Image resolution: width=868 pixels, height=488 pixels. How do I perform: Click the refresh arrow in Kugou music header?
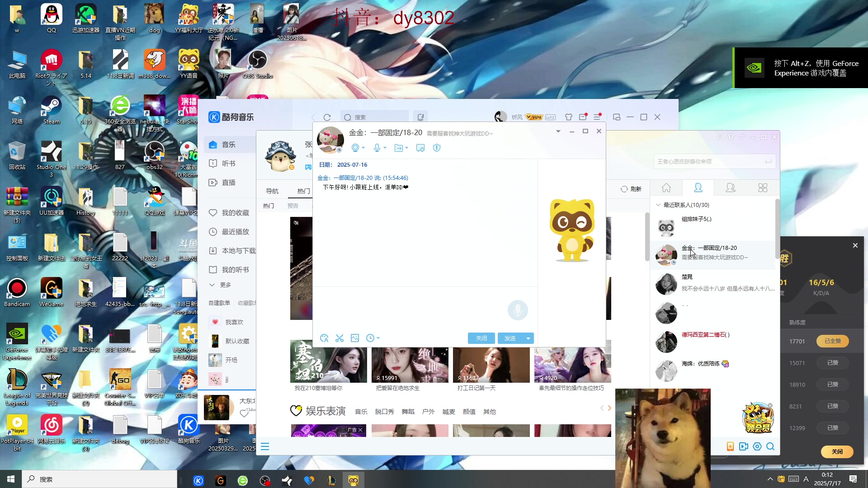(x=327, y=117)
